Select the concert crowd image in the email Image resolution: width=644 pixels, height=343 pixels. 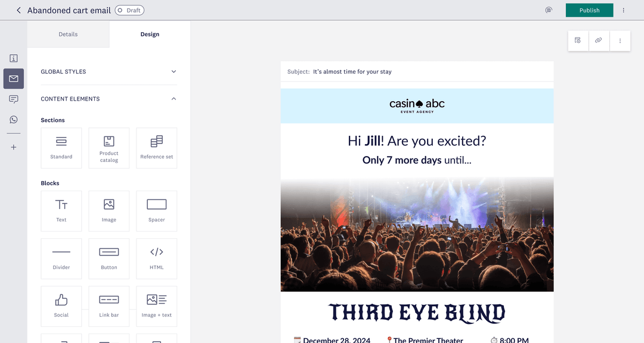click(417, 234)
